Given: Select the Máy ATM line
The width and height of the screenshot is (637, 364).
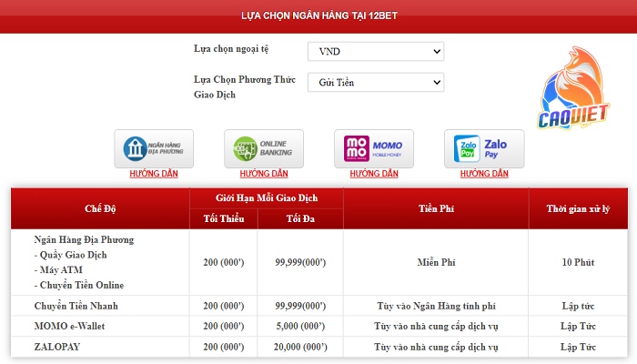Looking at the screenshot, I should tap(58, 269).
